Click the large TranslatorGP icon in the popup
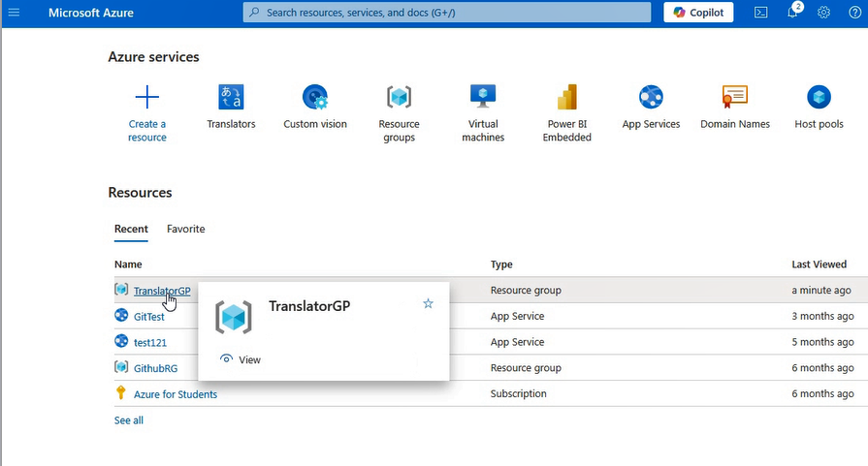Image resolution: width=868 pixels, height=466 pixels. (x=233, y=318)
